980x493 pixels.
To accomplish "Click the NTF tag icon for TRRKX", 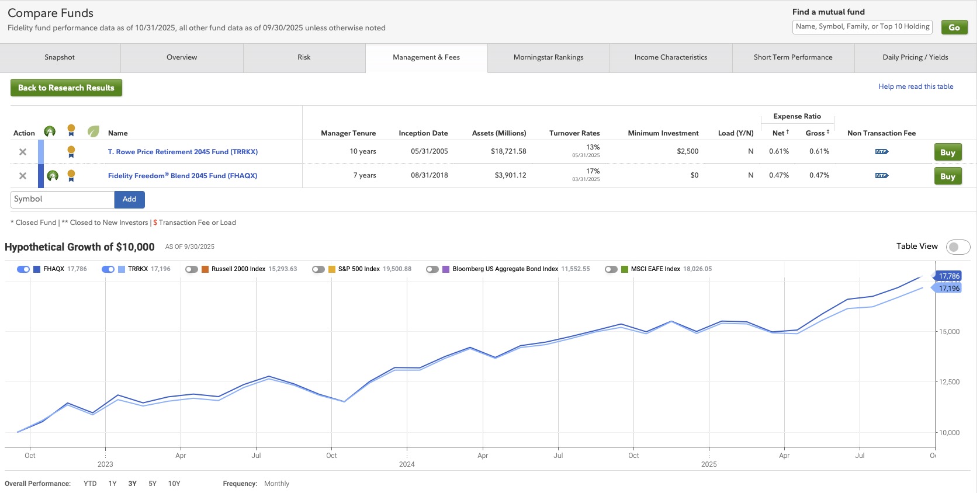I will click(x=881, y=152).
